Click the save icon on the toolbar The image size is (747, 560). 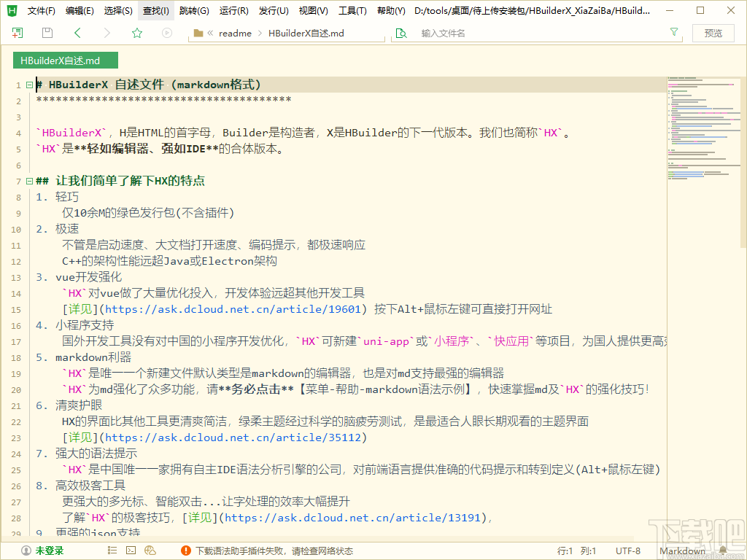tap(47, 33)
